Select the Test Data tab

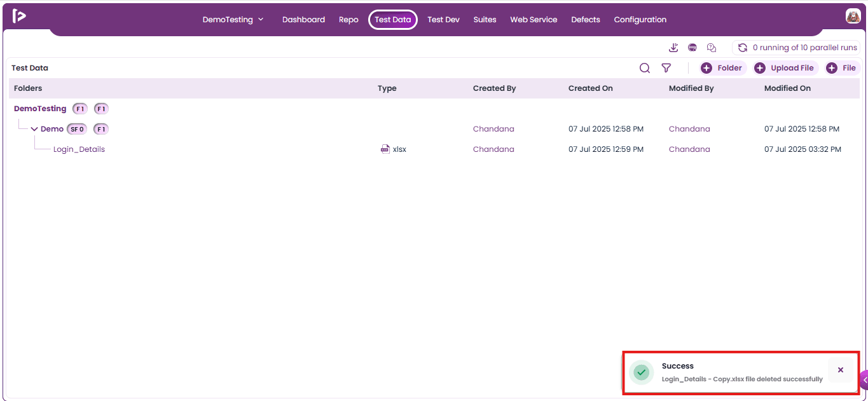coord(393,20)
